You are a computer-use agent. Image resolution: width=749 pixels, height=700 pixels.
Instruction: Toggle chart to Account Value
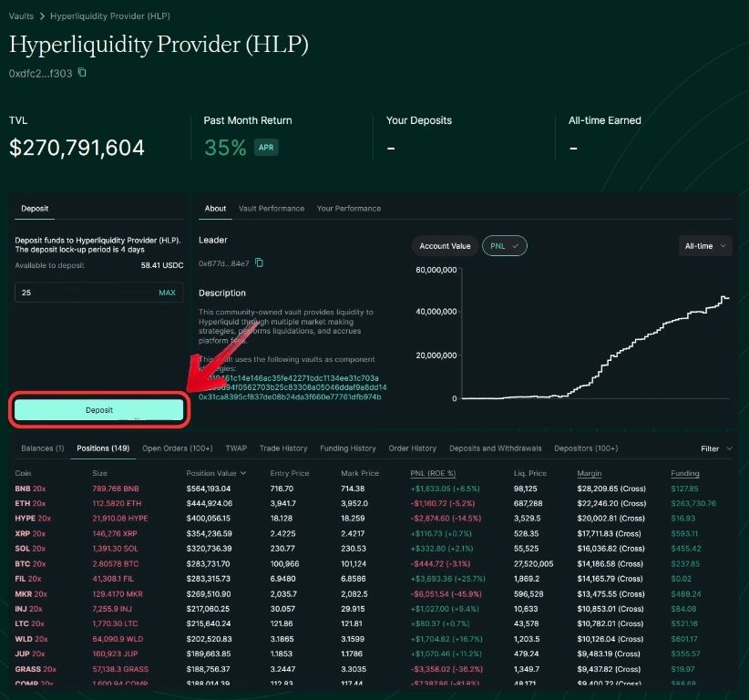445,246
